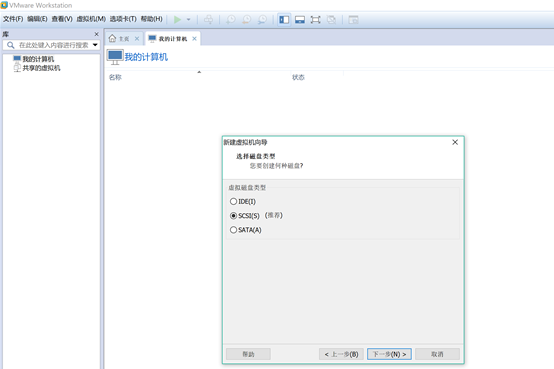Close the 主页 tab

(x=137, y=39)
